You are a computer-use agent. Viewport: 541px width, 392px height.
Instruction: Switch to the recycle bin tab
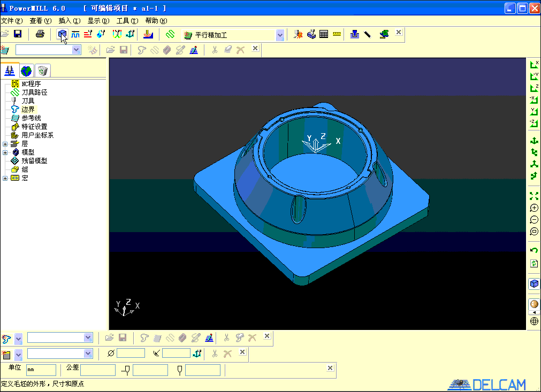43,71
